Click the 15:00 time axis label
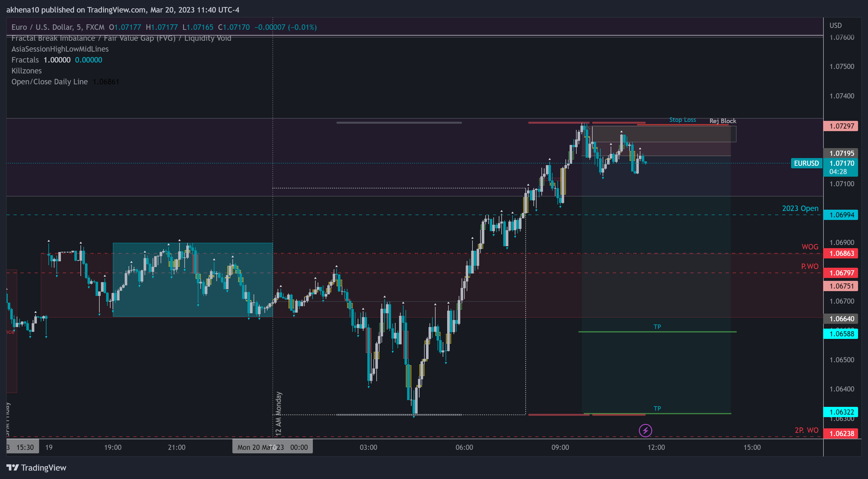868x479 pixels. point(752,447)
